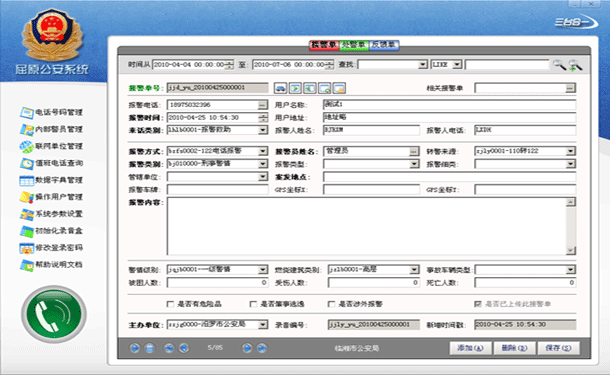Click the police car icon beside 接警单号
This screenshot has width=610, height=375.
click(280, 88)
